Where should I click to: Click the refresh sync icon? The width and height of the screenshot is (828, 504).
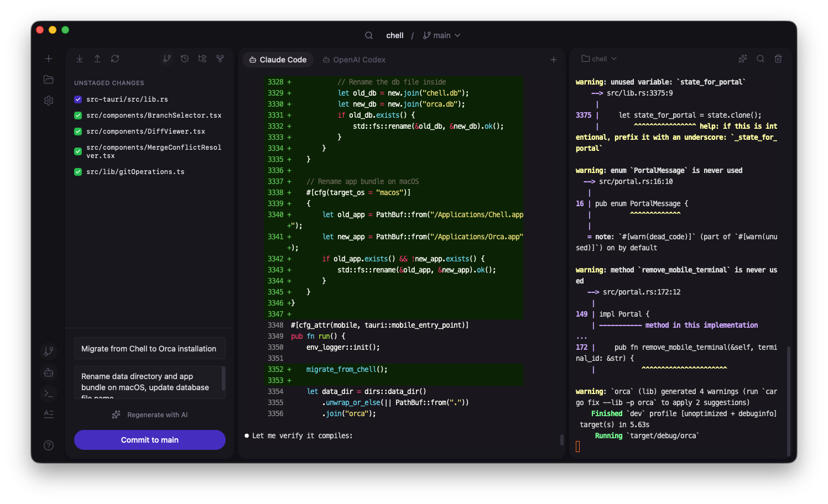[115, 59]
